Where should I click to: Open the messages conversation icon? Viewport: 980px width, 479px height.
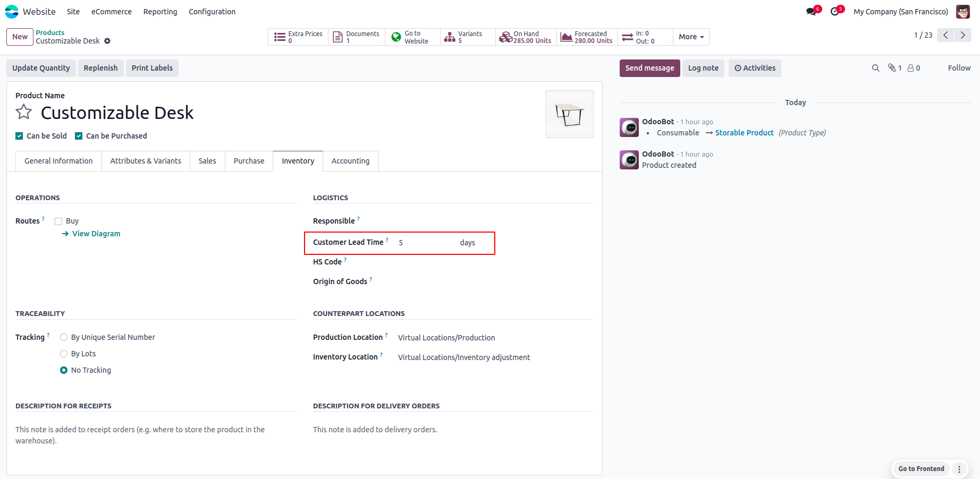811,12
